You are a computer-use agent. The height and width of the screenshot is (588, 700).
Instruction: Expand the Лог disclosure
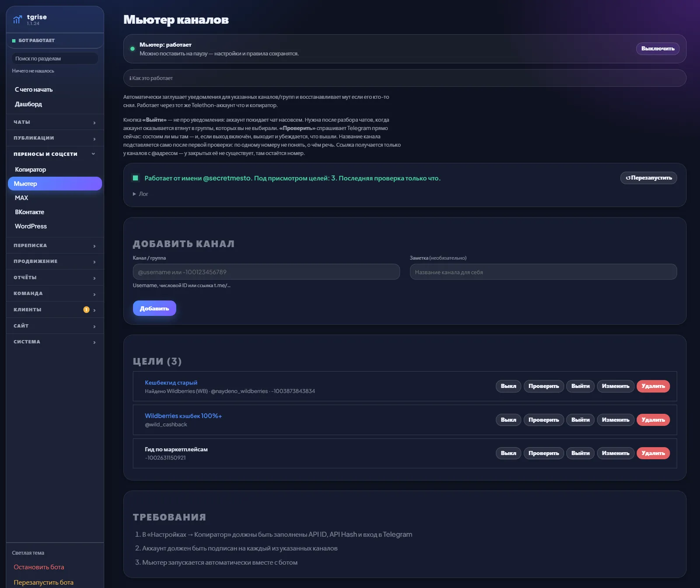[x=140, y=194]
